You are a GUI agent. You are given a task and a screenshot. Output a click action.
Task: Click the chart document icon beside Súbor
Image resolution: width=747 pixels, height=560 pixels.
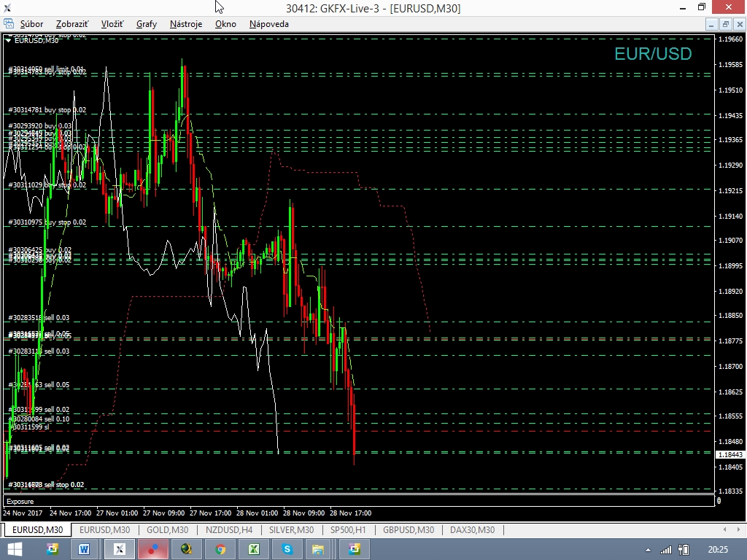point(8,24)
